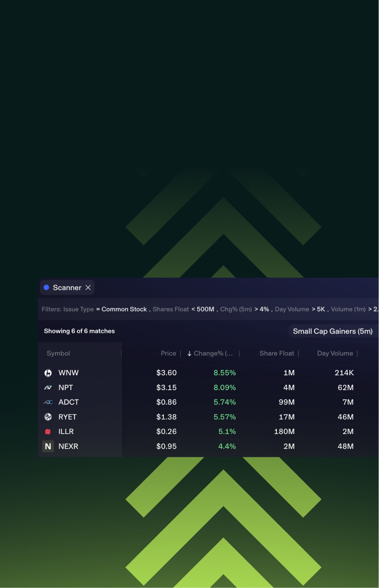
Task: Edit the Issue Type = Common Stock filter
Action: [x=105, y=309]
